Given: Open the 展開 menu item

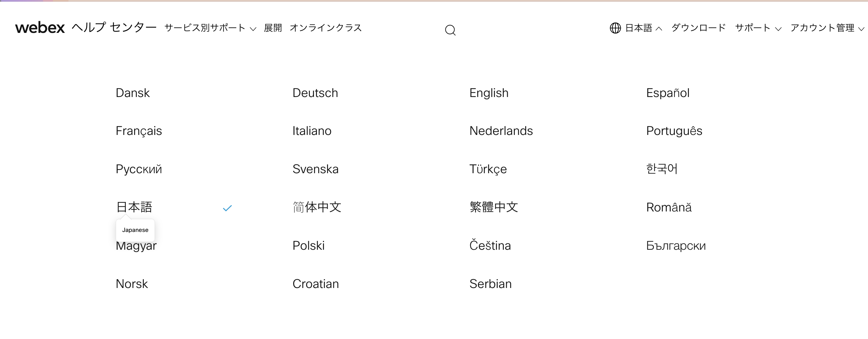Looking at the screenshot, I should pos(273,28).
